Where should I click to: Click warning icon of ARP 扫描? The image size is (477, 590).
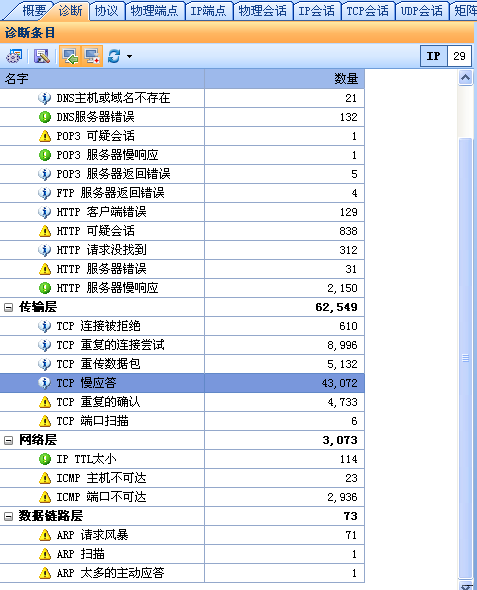45,554
